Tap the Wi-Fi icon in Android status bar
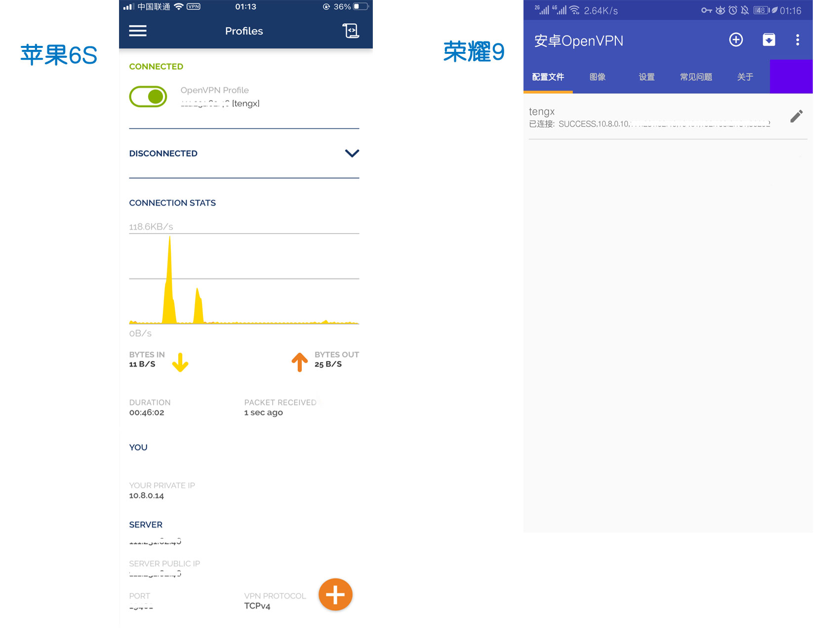840x630 pixels. click(575, 10)
